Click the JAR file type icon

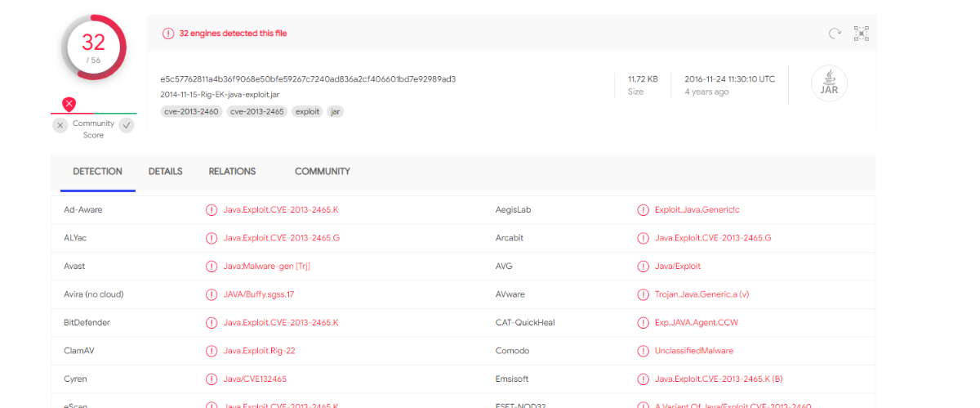(829, 84)
